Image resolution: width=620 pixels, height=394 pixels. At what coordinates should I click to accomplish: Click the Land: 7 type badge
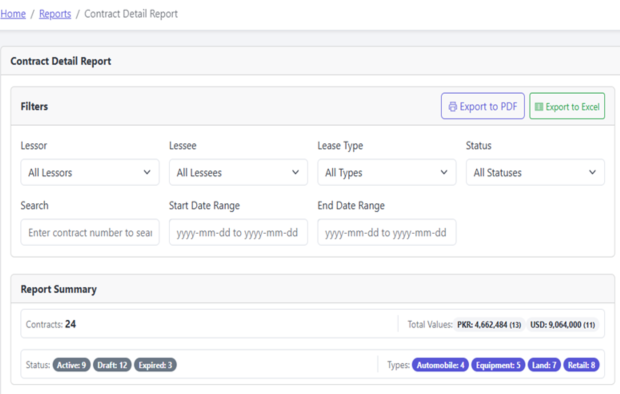pos(544,365)
